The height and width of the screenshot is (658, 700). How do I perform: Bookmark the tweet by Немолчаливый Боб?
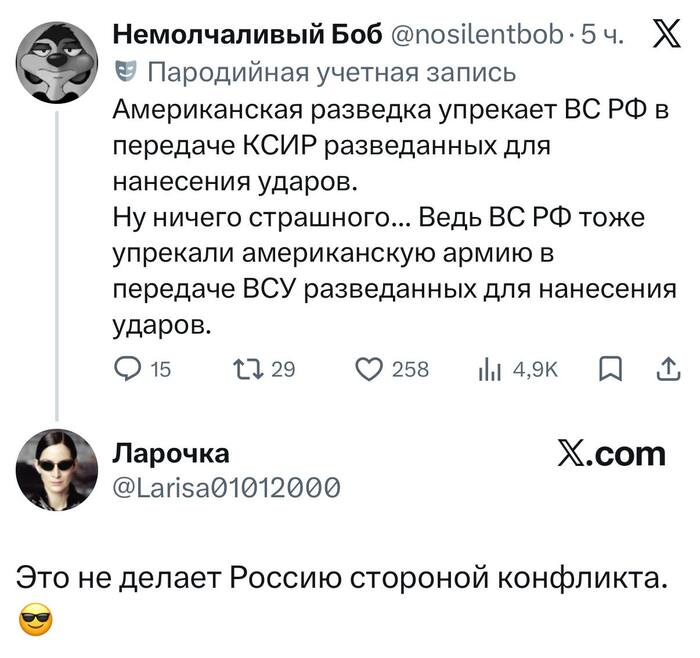[x=608, y=371]
